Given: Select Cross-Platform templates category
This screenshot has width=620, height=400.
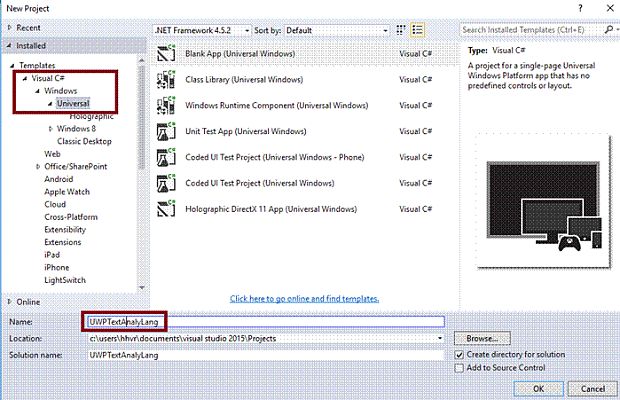Looking at the screenshot, I should point(71,217).
